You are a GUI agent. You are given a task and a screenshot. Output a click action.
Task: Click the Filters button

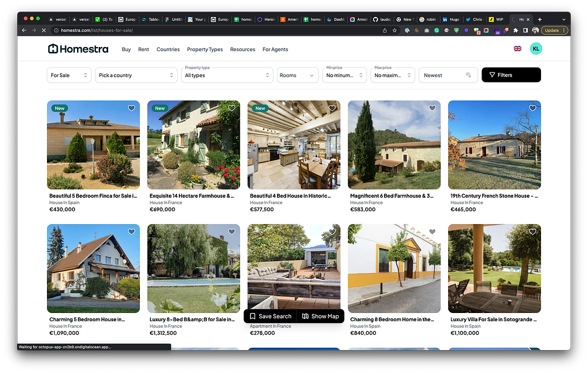pyautogui.click(x=511, y=75)
